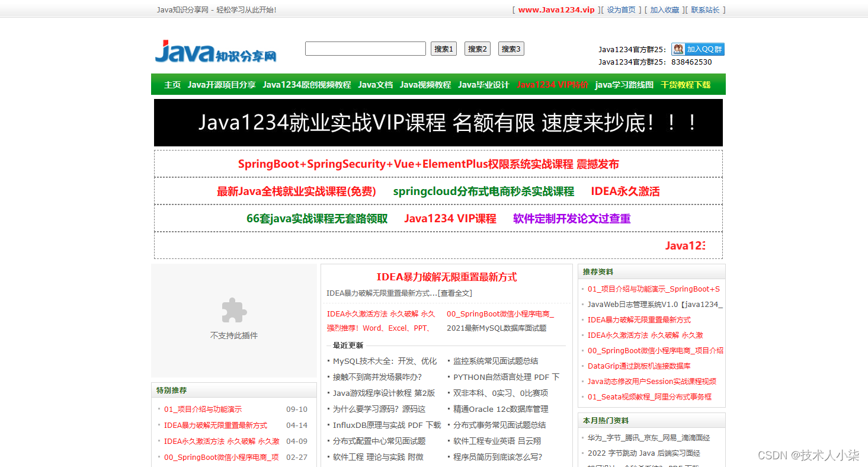This screenshot has width=868, height=467.
Task: Open the Java视频教程 nav item
Action: 425,85
